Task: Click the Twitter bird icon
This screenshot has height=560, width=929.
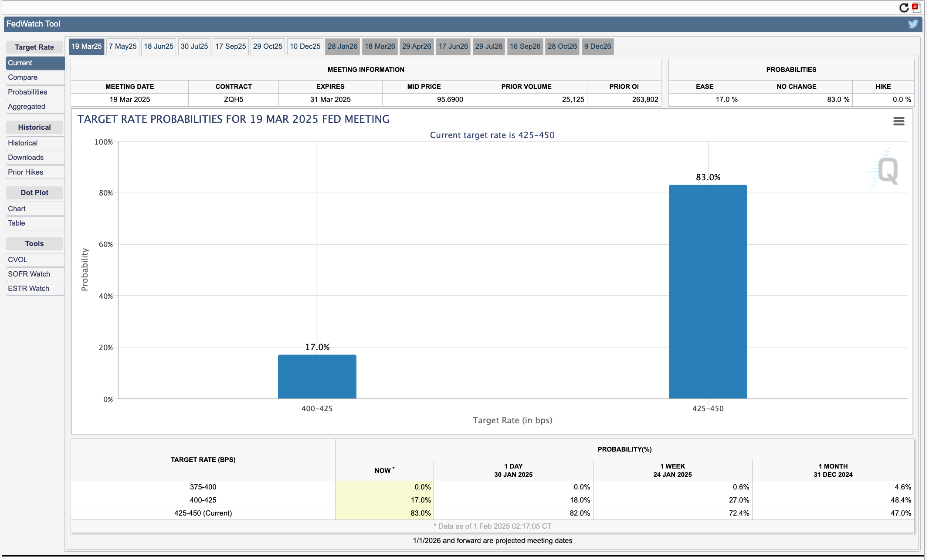Action: [913, 24]
